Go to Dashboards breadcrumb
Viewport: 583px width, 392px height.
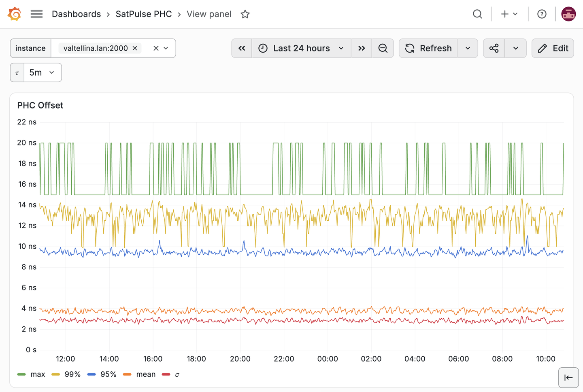point(76,14)
